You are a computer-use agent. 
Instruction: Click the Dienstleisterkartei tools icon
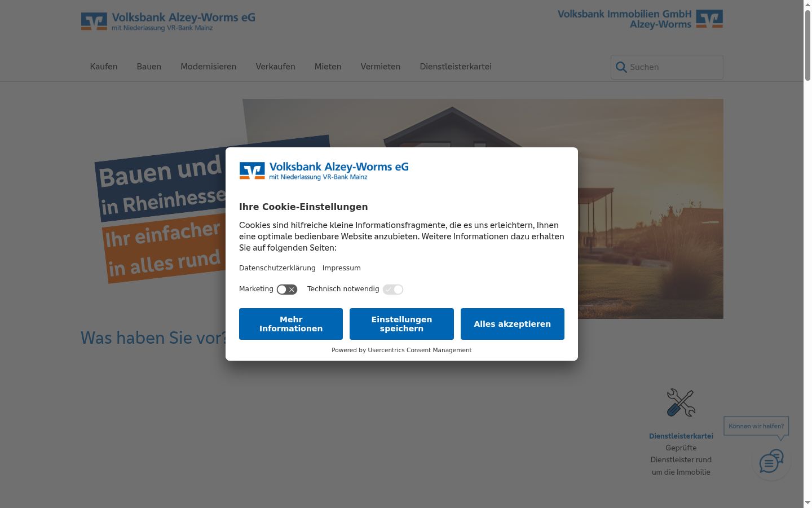click(x=681, y=402)
